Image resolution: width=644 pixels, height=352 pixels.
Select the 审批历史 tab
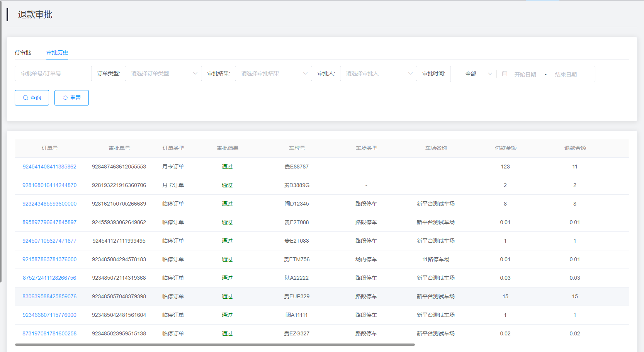57,53
